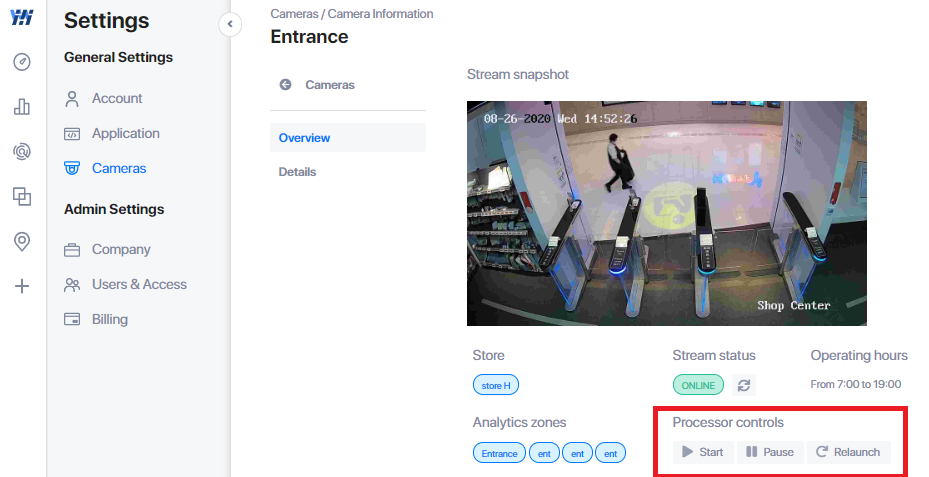Click the 'Processor controls' label
The width and height of the screenshot is (929, 477).
(x=728, y=422)
